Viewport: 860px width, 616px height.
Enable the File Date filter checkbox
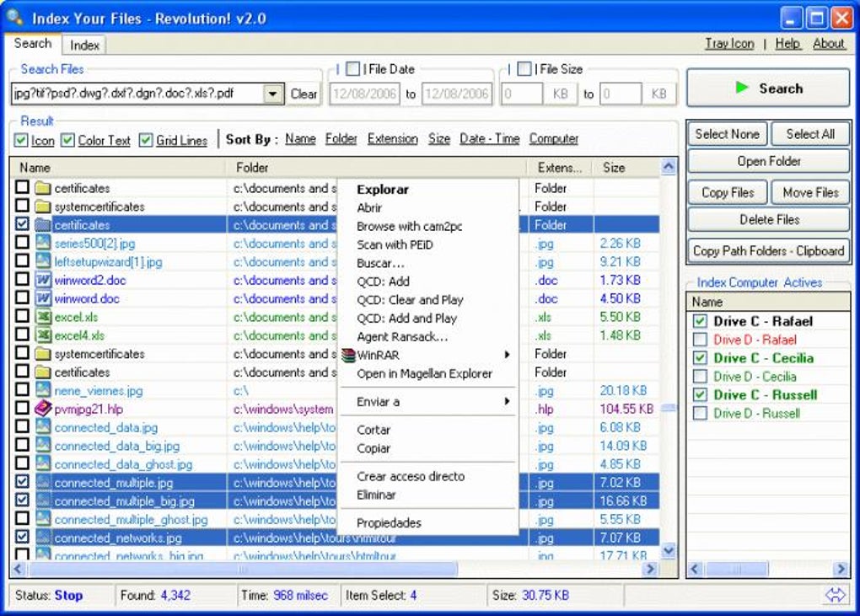click(353, 69)
